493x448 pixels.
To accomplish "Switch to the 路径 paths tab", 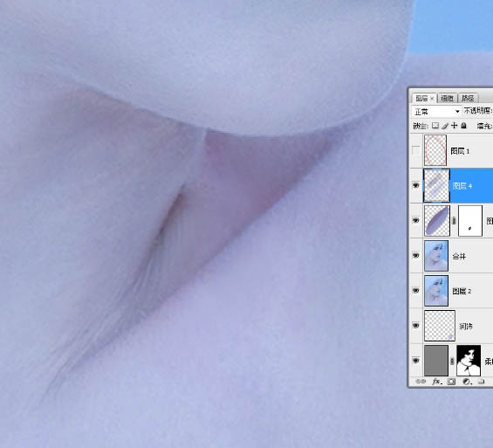I will tap(468, 98).
